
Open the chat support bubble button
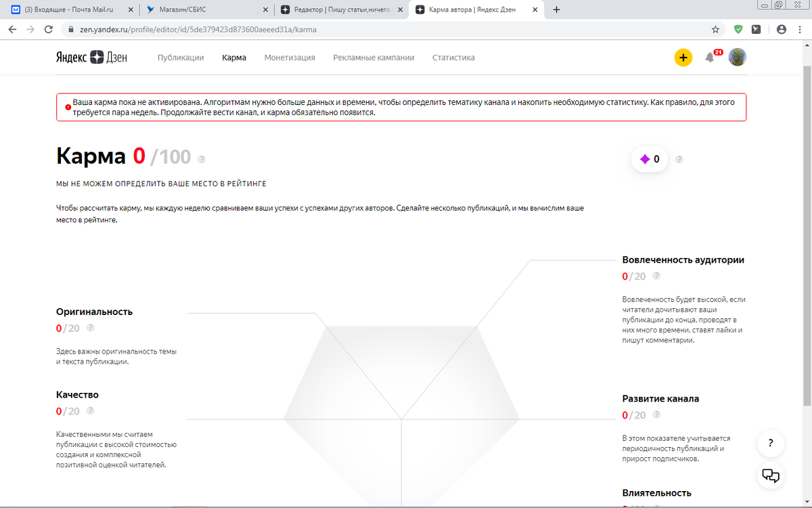pyautogui.click(x=771, y=475)
